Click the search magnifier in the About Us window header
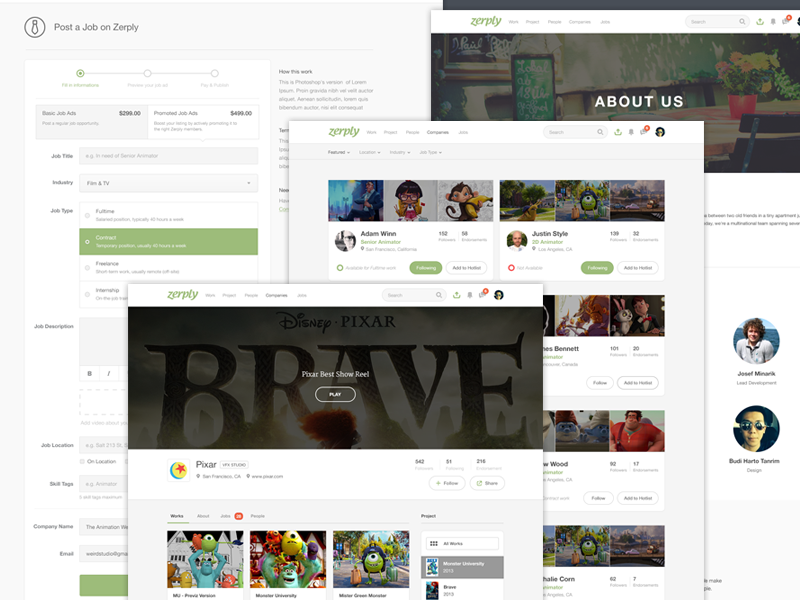The width and height of the screenshot is (800, 600). pyautogui.click(x=742, y=21)
